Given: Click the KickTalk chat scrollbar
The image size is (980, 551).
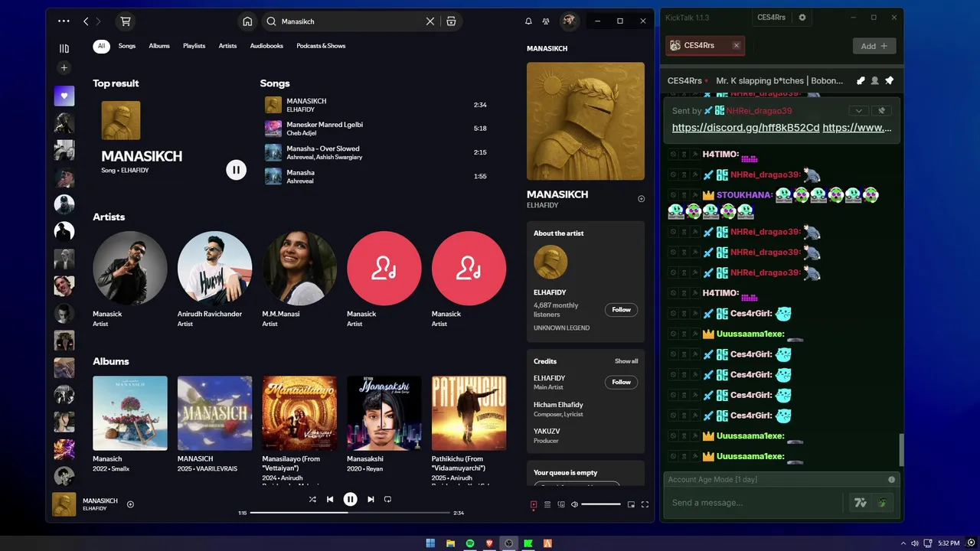Looking at the screenshot, I should [900, 450].
